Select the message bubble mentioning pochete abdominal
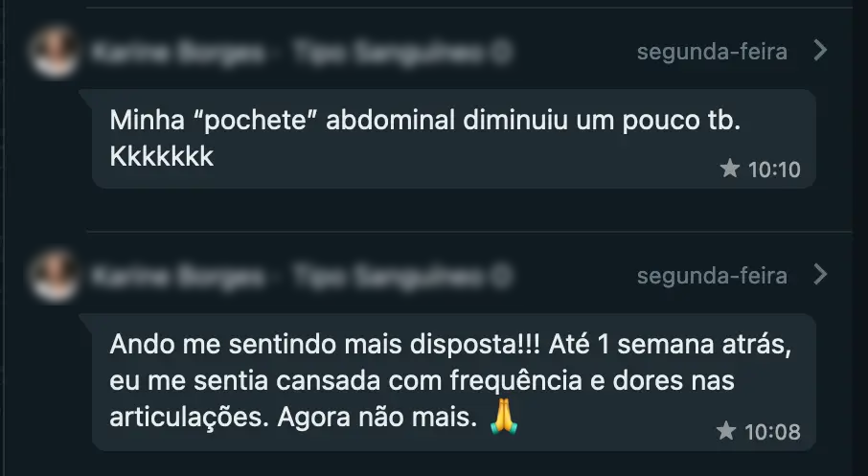This screenshot has height=476, width=868. click(454, 139)
